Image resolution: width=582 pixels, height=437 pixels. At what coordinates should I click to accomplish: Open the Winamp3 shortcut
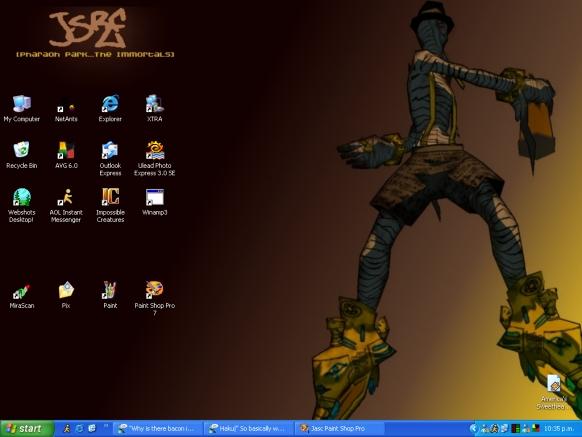pyautogui.click(x=154, y=202)
